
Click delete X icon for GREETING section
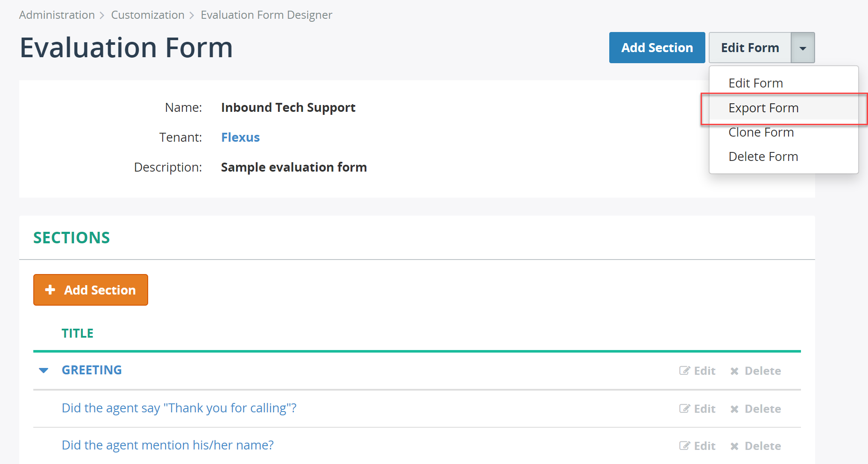coord(734,371)
